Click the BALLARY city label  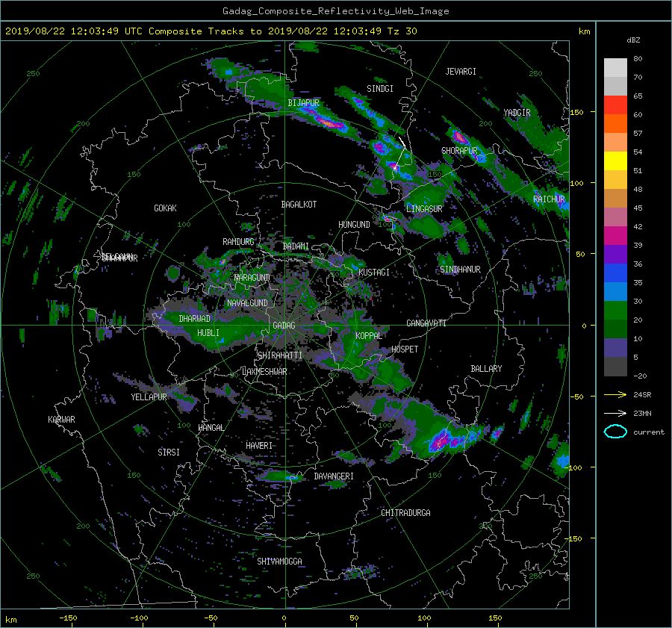coord(486,369)
